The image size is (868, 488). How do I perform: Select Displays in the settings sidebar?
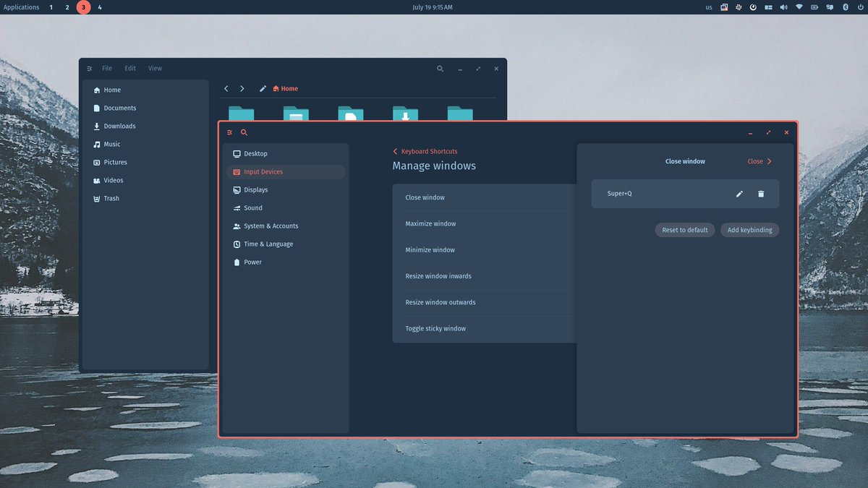[256, 189]
